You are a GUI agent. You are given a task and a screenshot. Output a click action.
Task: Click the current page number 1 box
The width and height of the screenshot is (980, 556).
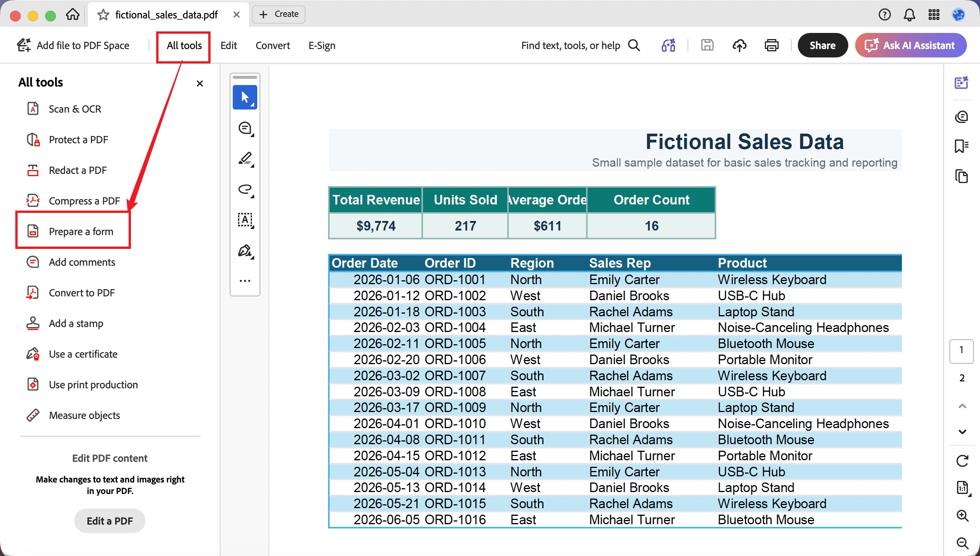962,351
